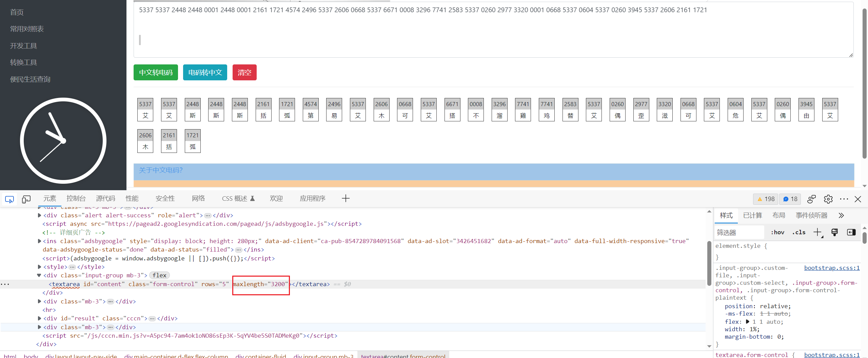Click the maxlength="3200" attribute
The image size is (868, 358).
pos(260,284)
